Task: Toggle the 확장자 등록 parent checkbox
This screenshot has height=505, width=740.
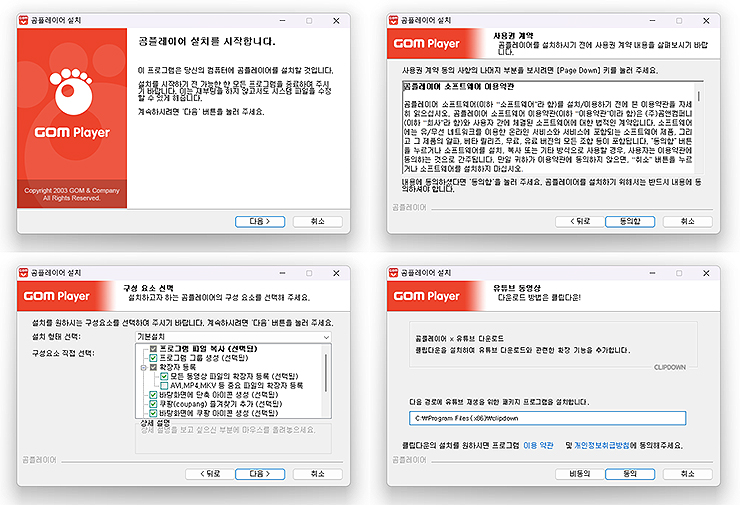Action: coord(153,367)
